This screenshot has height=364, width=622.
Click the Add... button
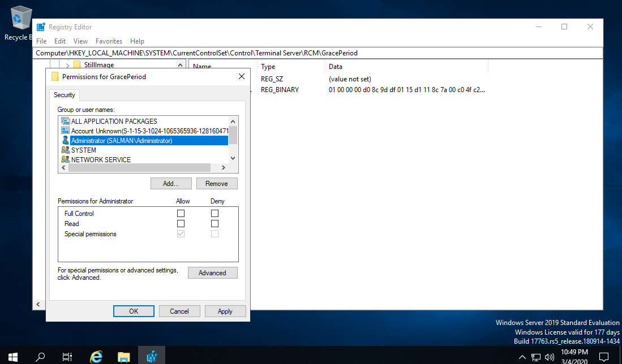tap(171, 183)
